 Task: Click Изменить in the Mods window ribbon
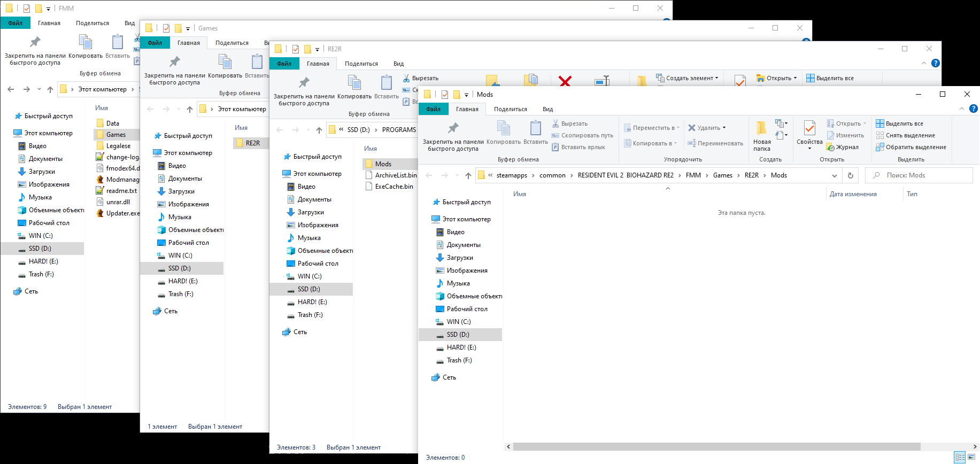click(x=845, y=135)
